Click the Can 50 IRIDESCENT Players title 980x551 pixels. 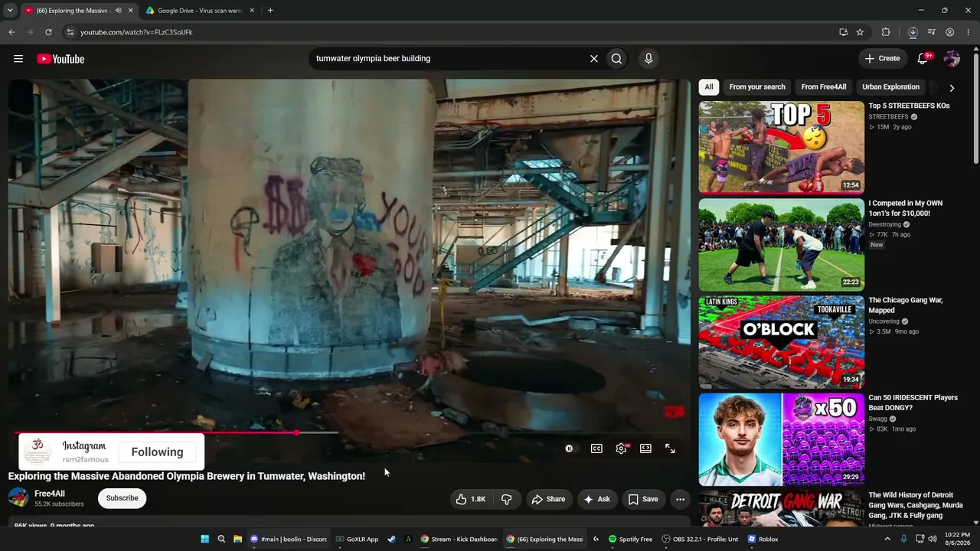click(913, 403)
